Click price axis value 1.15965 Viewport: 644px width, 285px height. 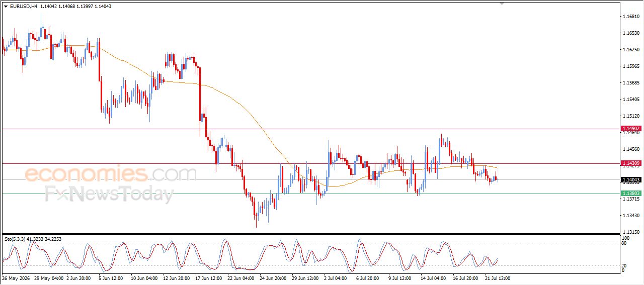pos(631,66)
